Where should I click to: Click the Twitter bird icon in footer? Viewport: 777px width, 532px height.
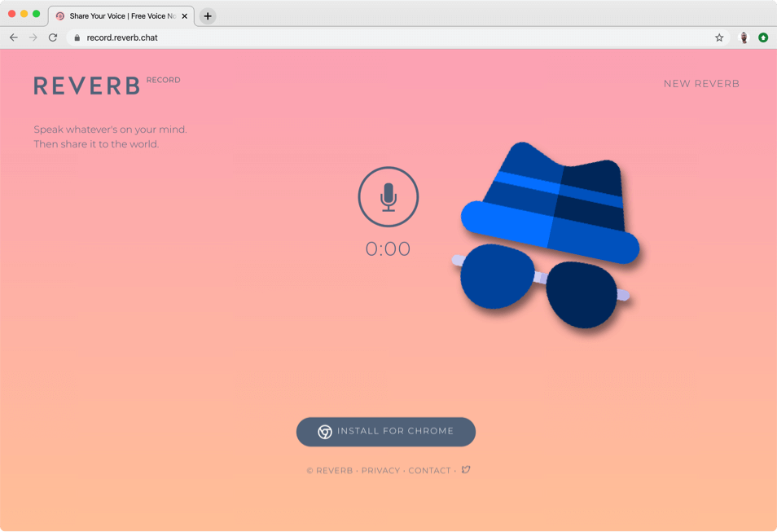click(466, 469)
